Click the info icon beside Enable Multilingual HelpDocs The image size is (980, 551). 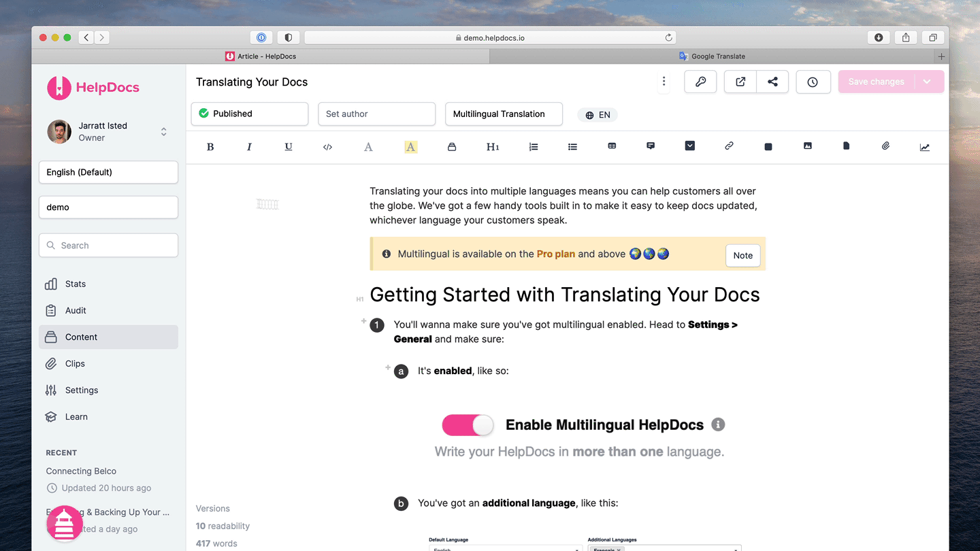tap(718, 424)
